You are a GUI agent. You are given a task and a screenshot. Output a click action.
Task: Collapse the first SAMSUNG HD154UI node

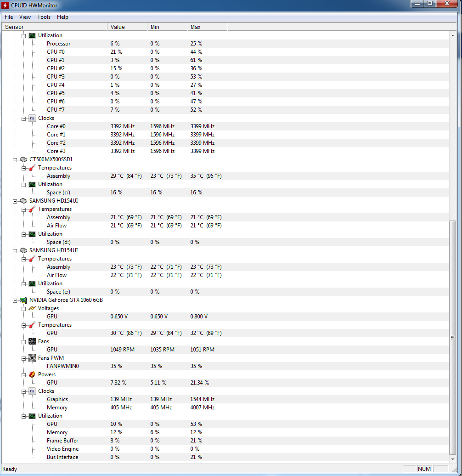click(15, 201)
